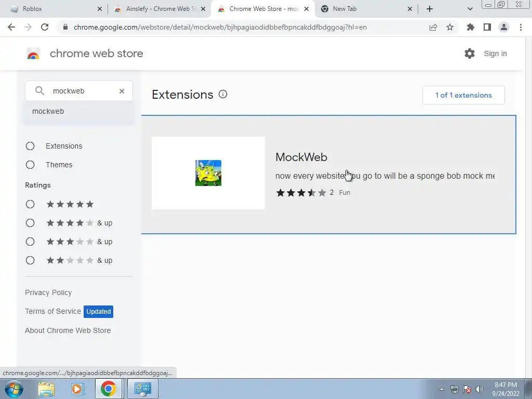Click the Fun category label
Screen dimensions: 532x399
(x=344, y=193)
